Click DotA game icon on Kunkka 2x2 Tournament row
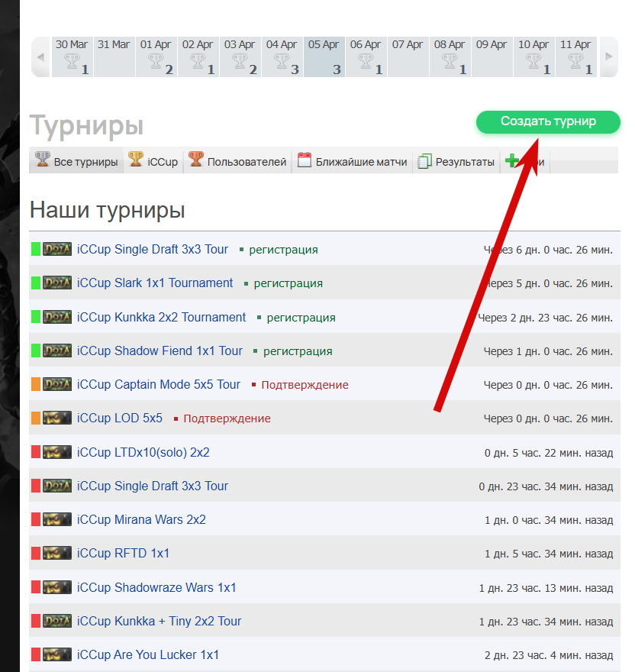 tap(57, 317)
